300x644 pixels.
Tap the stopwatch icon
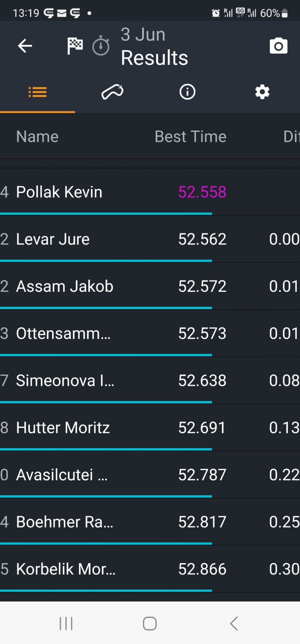click(x=101, y=46)
